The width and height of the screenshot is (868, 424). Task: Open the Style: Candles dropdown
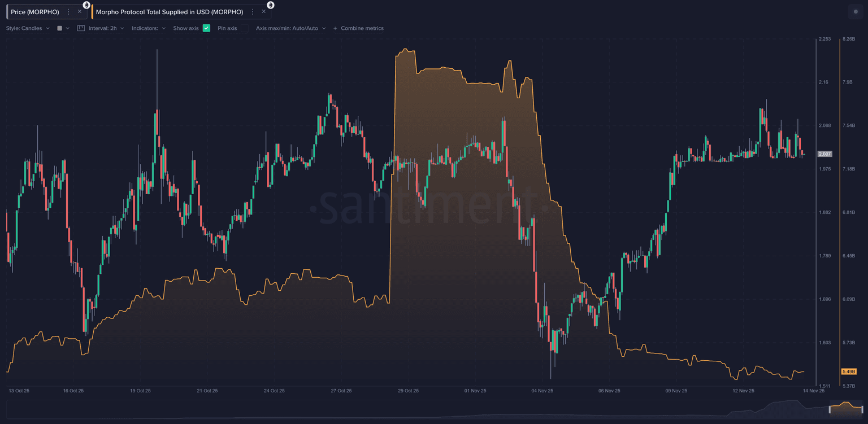click(x=28, y=28)
